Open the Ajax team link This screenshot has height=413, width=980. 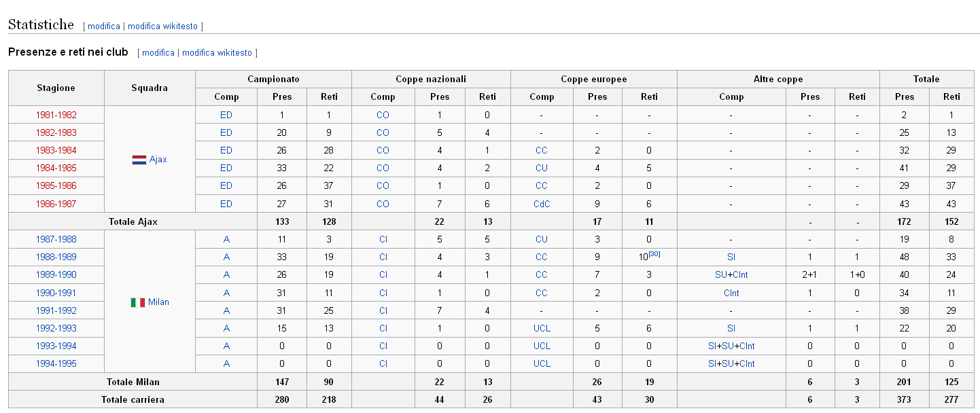pyautogui.click(x=158, y=160)
